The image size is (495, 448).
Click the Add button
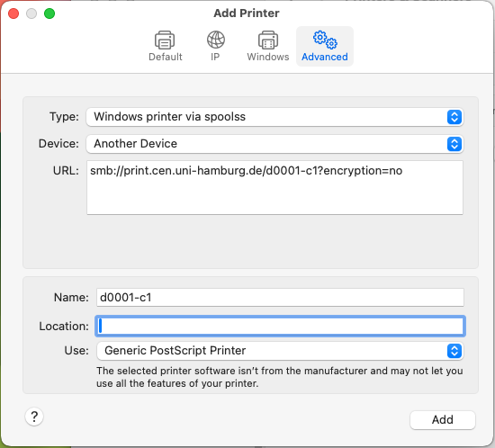pyautogui.click(x=443, y=419)
